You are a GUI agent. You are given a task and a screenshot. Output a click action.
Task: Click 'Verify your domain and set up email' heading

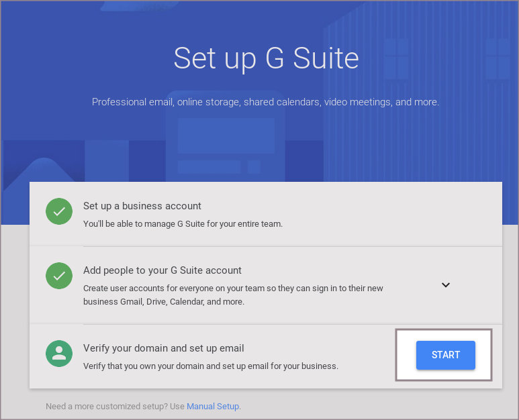tap(163, 348)
